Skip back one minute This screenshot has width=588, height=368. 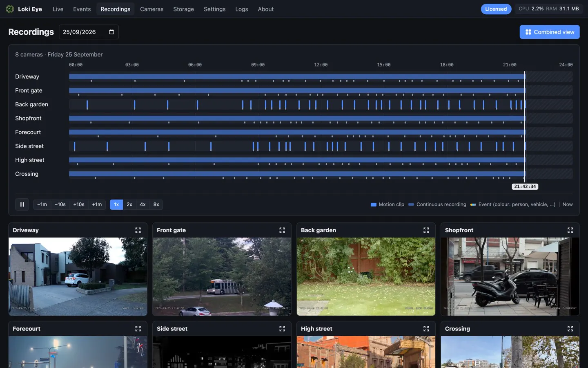pos(42,204)
